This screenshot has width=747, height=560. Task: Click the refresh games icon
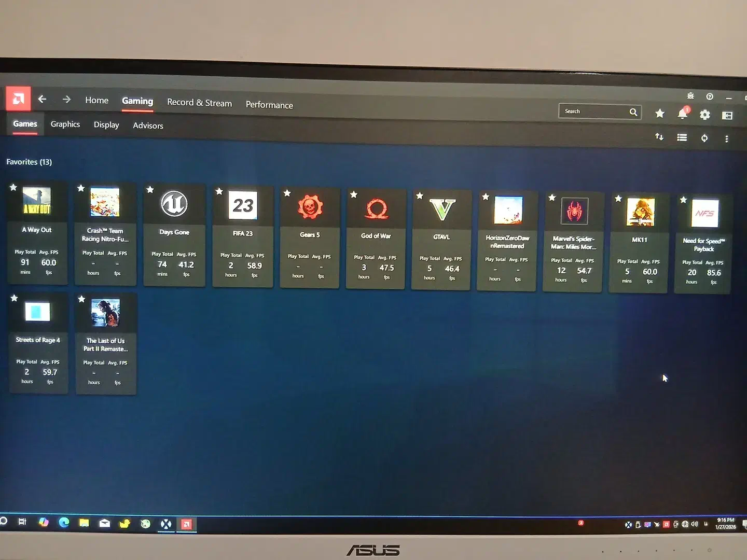pos(704,138)
